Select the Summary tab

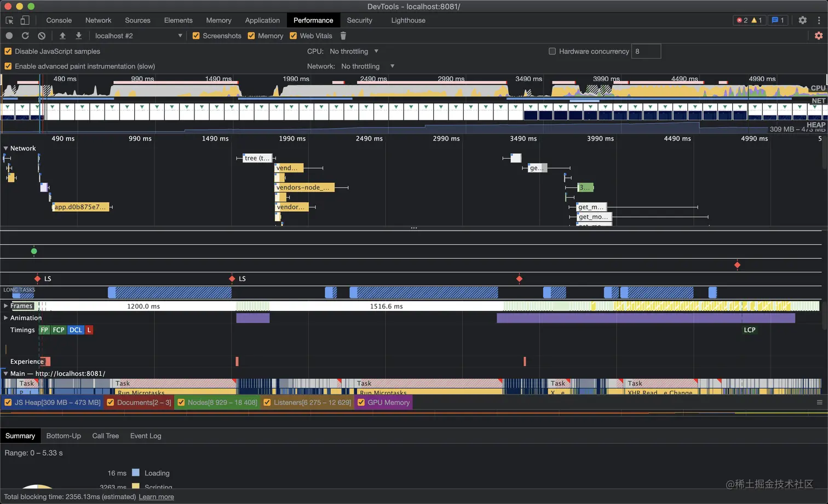point(20,436)
